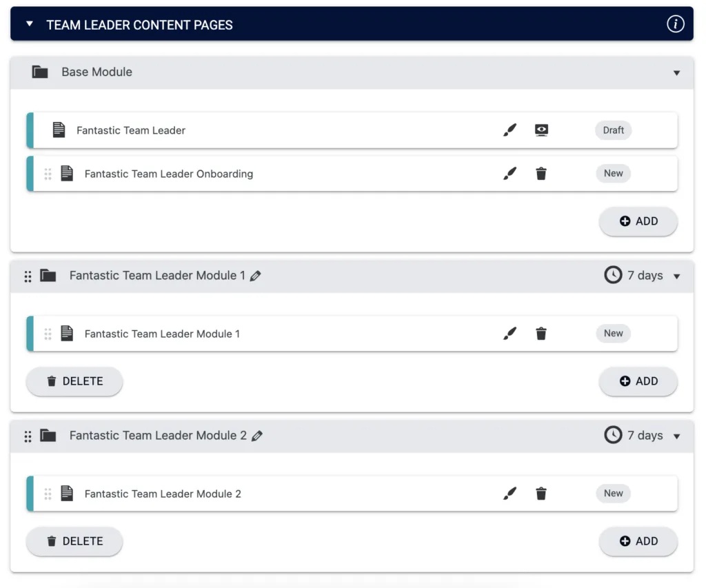Delete the Fantastic Team Leader Module 2 page via trash icon
706x588 pixels.
click(541, 494)
